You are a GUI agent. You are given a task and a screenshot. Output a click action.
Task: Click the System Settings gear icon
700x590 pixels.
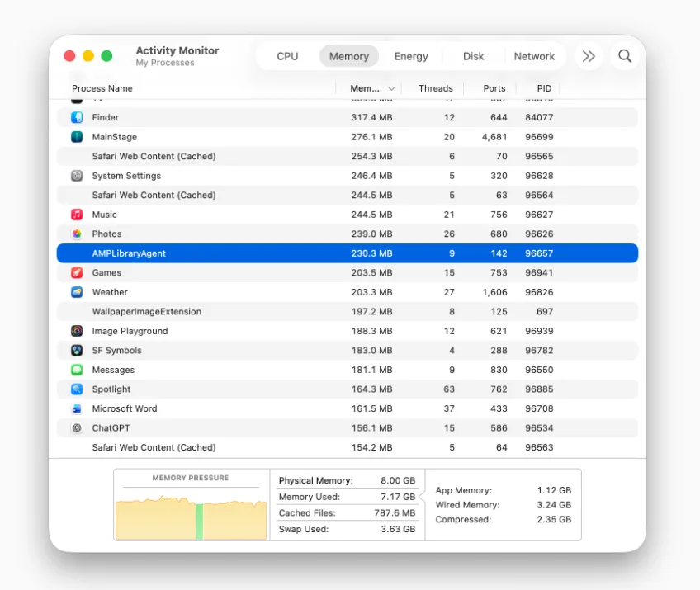click(77, 176)
